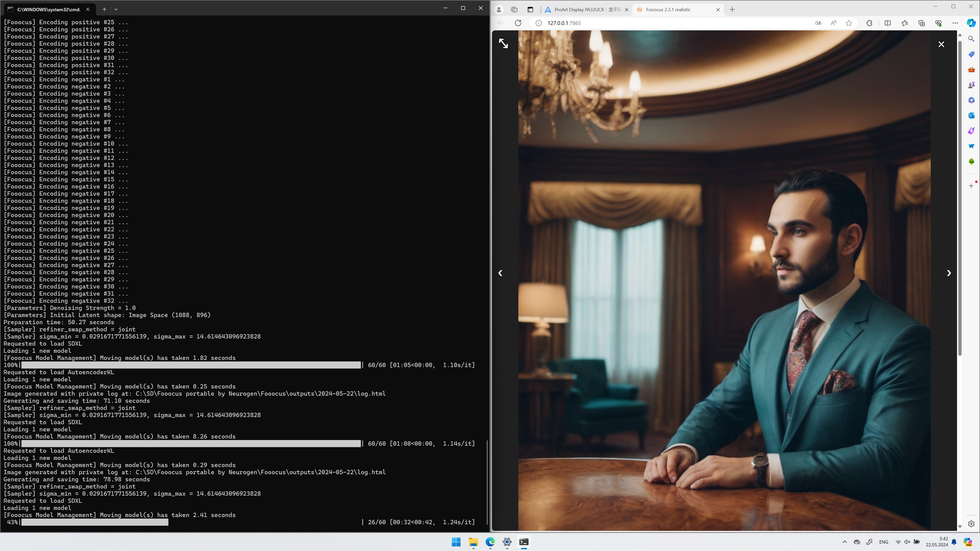Image resolution: width=980 pixels, height=551 pixels.
Task: Open Microsoft Edge from taskbar
Action: (490, 542)
